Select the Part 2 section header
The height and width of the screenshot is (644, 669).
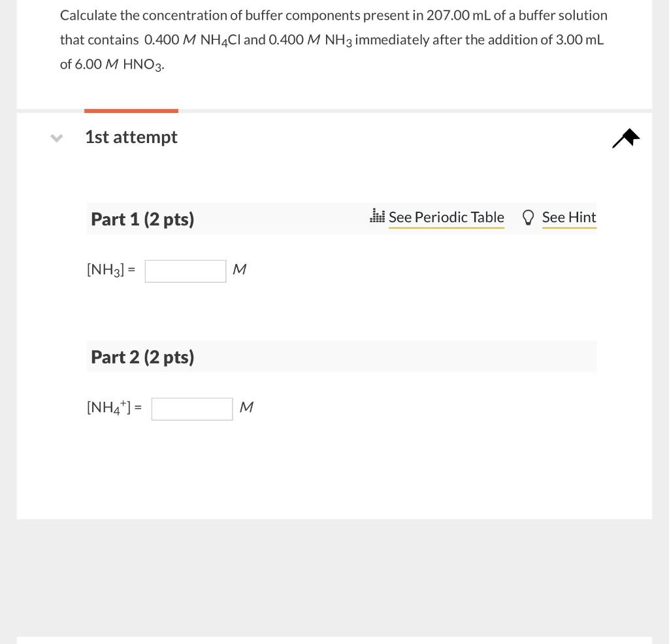142,357
